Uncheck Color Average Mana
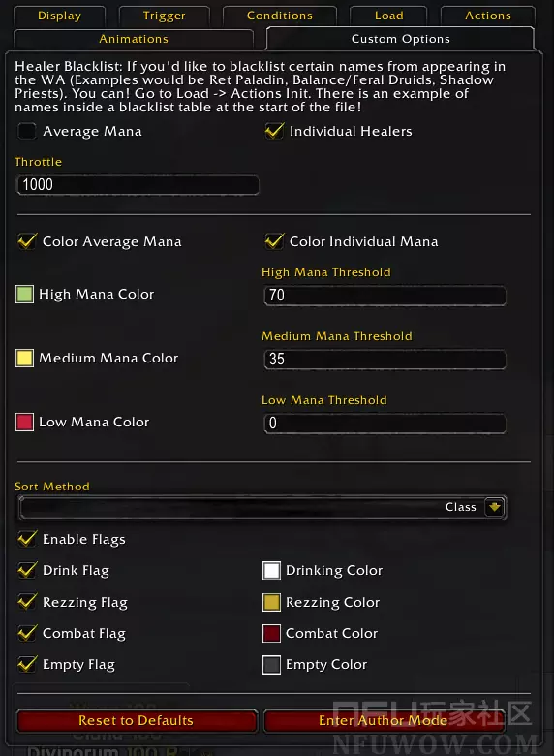554x756 pixels. tap(27, 241)
